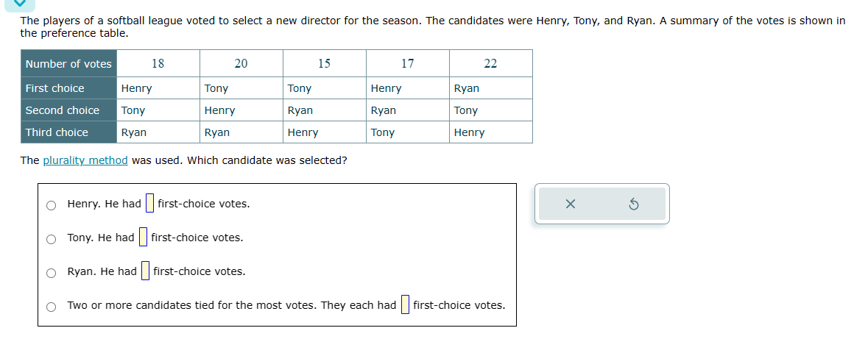
Task: Click the Second choice row header
Action: tap(68, 110)
